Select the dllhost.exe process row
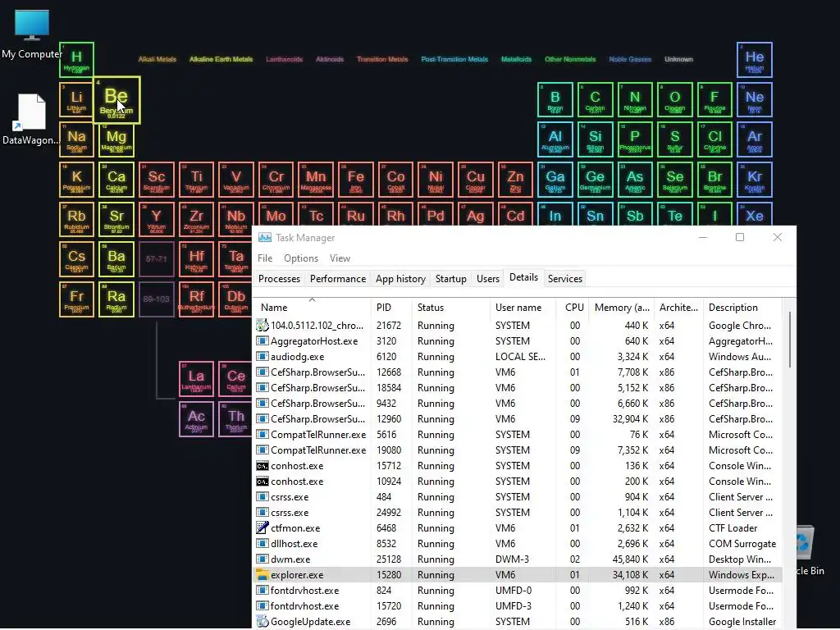Screen dimensions: 840x630 [x=518, y=544]
